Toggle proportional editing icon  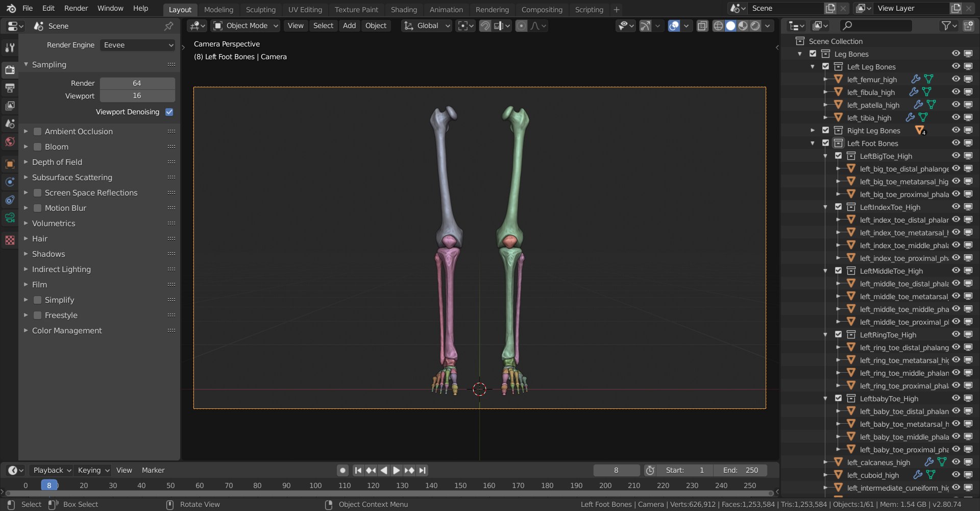click(521, 26)
